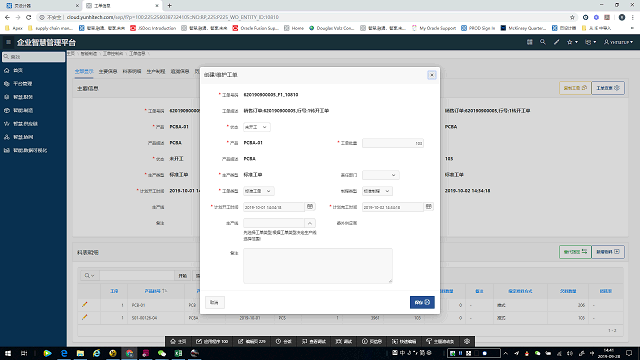This screenshot has height=360, width=640.
Task: Switch to the 生产制程 tab
Action: 156,71
